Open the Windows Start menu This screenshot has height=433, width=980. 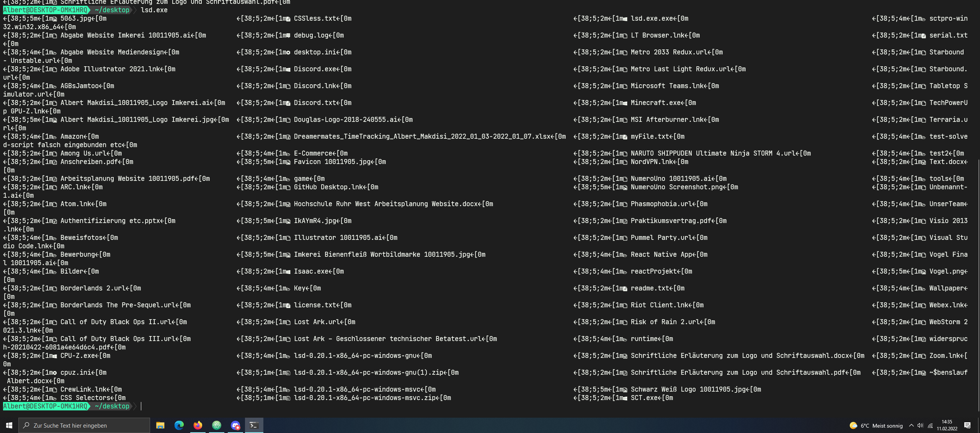[9, 425]
